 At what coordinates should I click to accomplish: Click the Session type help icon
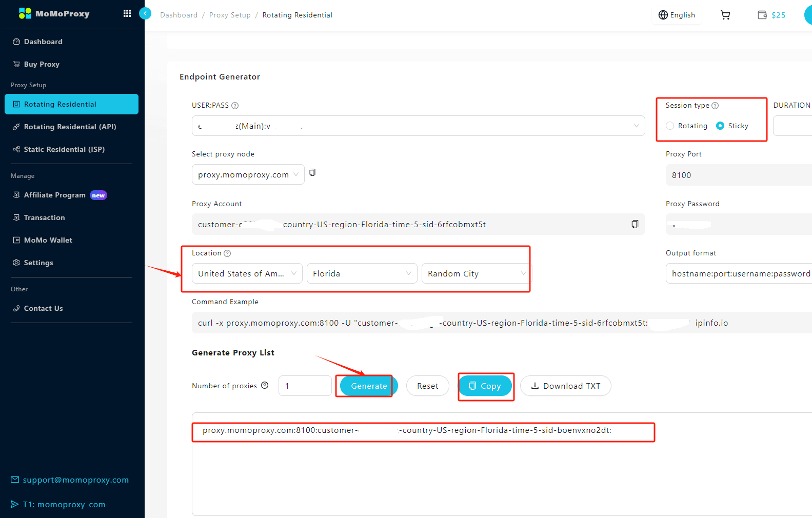(x=715, y=106)
